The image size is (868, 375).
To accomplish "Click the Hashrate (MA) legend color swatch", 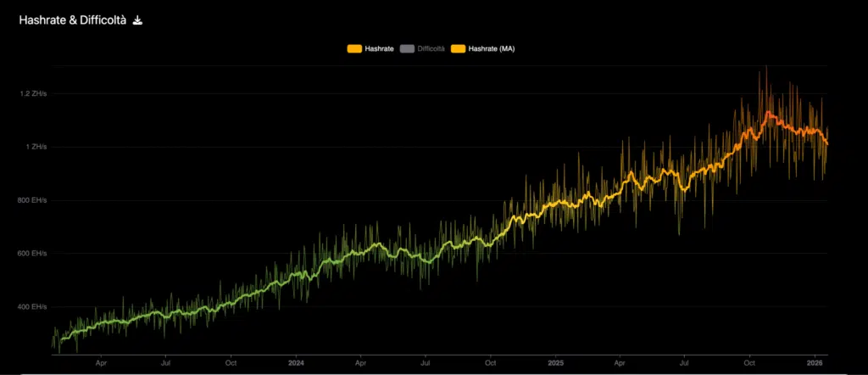I will point(461,49).
